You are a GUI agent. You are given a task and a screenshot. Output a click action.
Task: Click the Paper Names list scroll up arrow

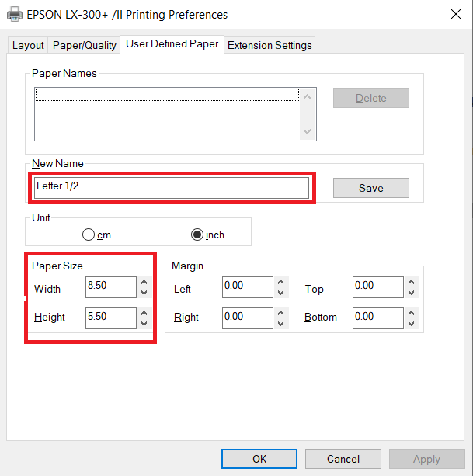[x=308, y=97]
